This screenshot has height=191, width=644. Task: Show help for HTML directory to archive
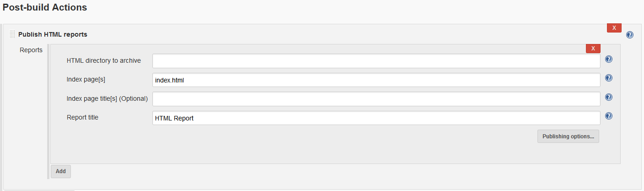click(x=609, y=60)
